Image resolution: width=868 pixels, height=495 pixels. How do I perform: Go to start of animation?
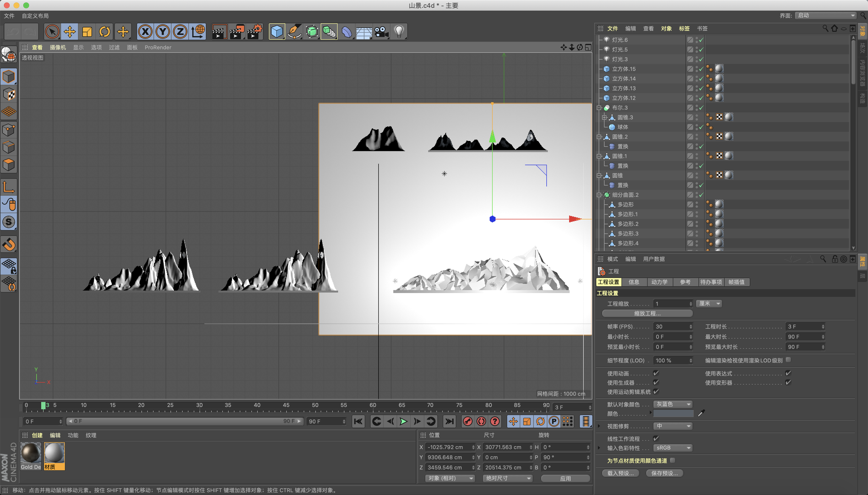[x=358, y=421]
